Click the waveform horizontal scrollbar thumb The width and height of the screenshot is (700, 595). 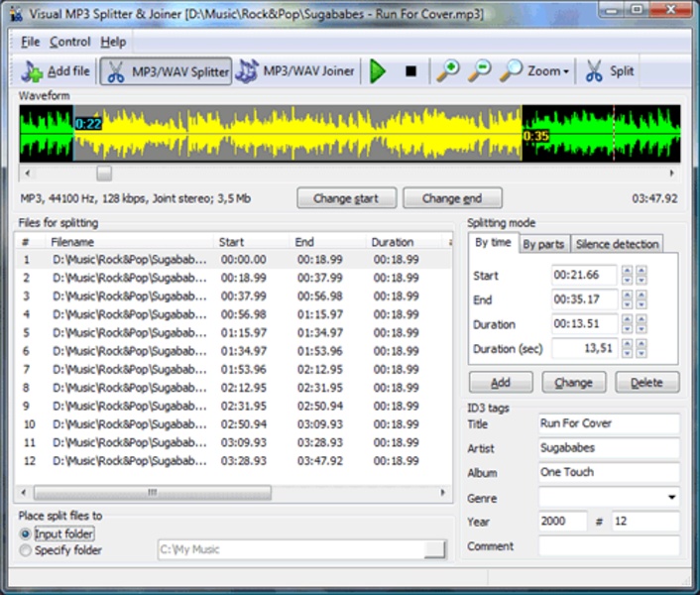coord(103,173)
